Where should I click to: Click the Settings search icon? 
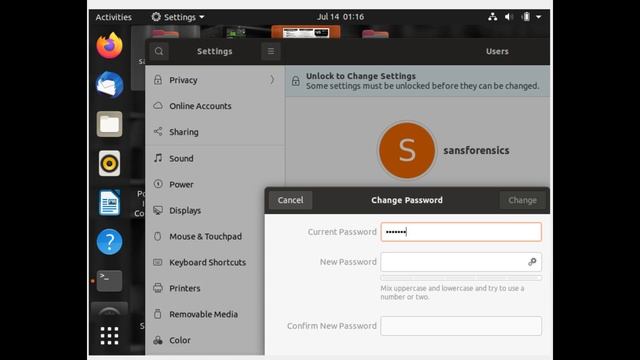tap(159, 51)
